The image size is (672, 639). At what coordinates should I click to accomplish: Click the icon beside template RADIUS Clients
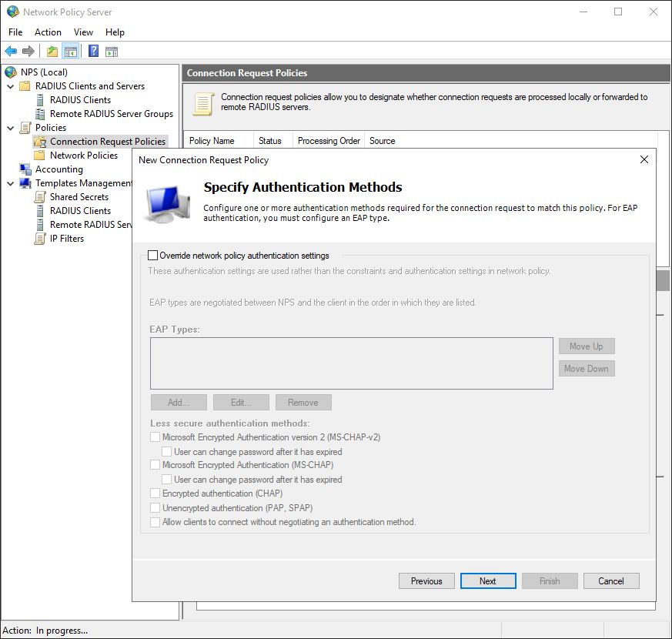point(40,211)
